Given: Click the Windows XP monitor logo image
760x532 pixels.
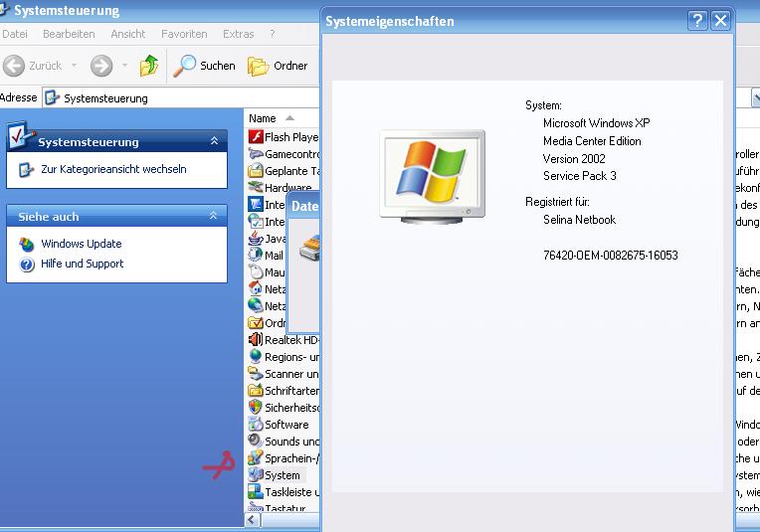Looking at the screenshot, I should pyautogui.click(x=432, y=176).
